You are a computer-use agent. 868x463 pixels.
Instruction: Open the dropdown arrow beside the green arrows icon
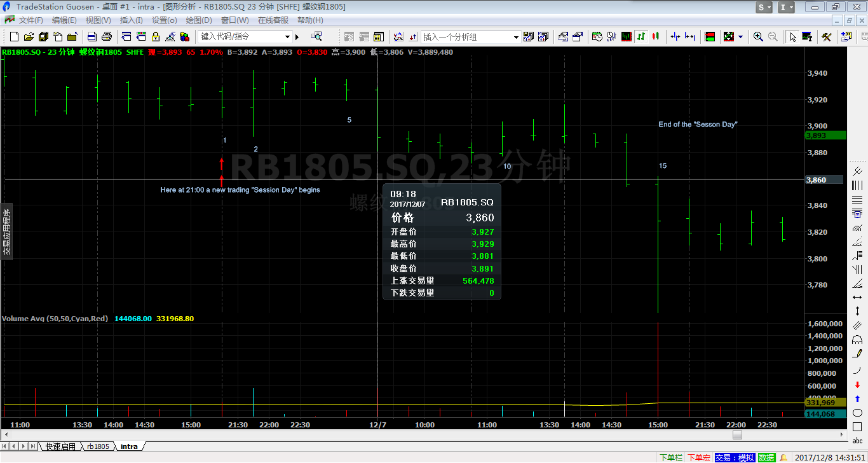click(740, 37)
